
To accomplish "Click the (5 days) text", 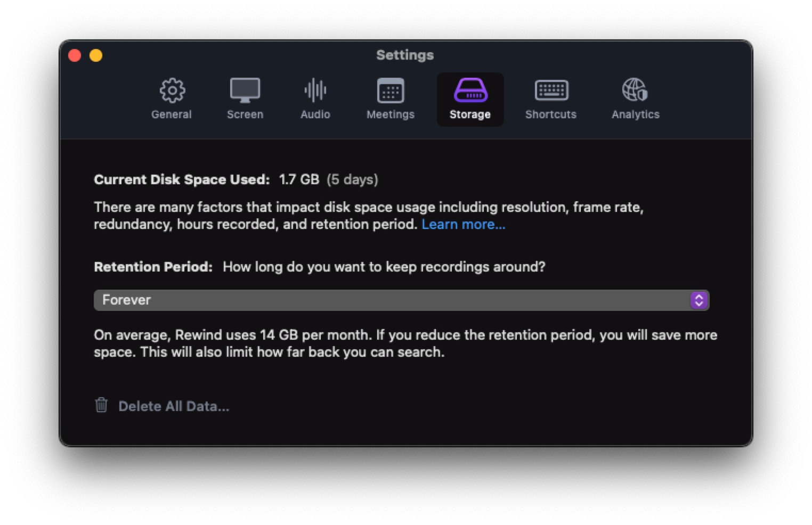I will (x=352, y=179).
